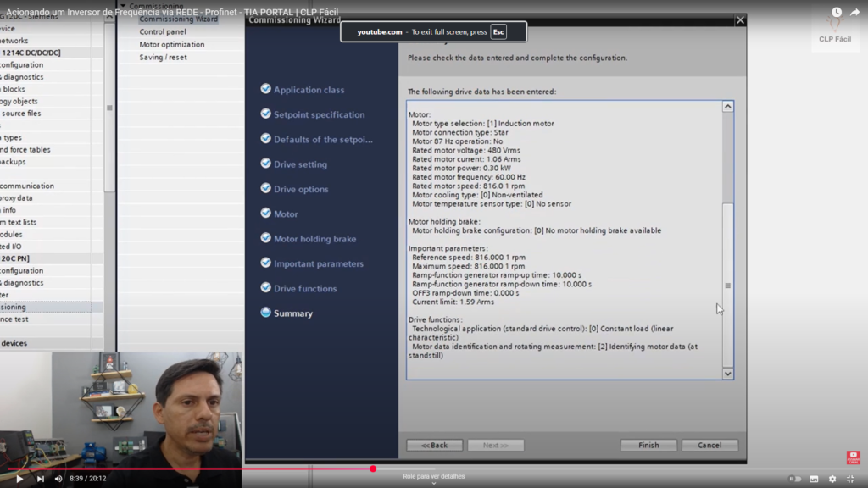Click the 'Rated motor voltage: 480 Vrms' line
868x488 pixels.
click(466, 151)
